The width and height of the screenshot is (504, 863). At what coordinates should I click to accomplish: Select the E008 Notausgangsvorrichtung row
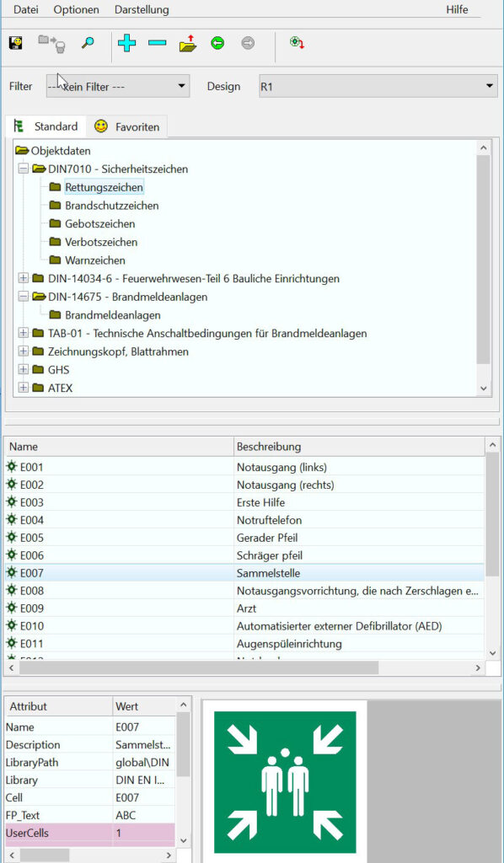pos(244,591)
